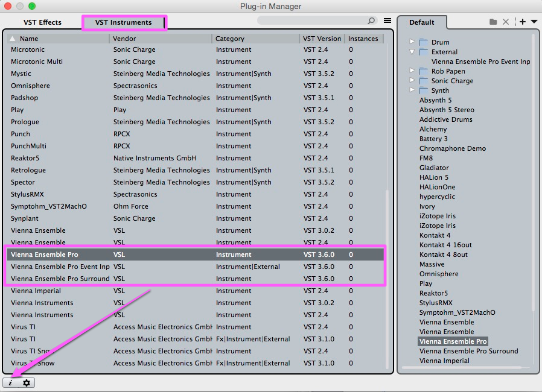Add a new collection with the plus button
Screen dimensions: 542x392
(x=523, y=22)
